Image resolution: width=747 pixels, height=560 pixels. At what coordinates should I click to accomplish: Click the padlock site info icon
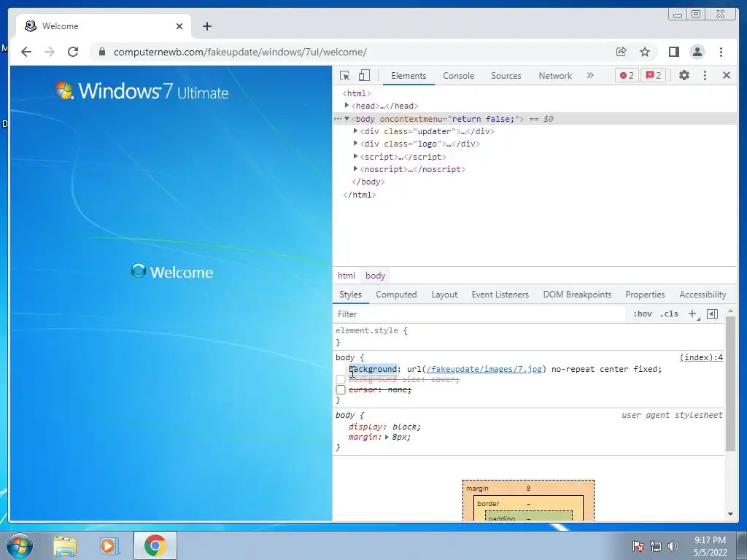[101, 52]
